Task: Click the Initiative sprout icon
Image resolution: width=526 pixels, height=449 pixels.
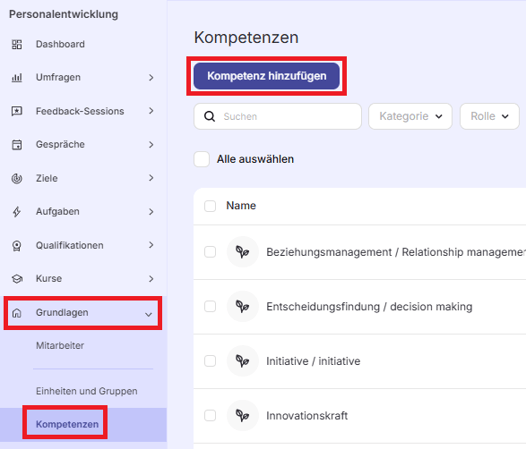Action: (x=243, y=361)
